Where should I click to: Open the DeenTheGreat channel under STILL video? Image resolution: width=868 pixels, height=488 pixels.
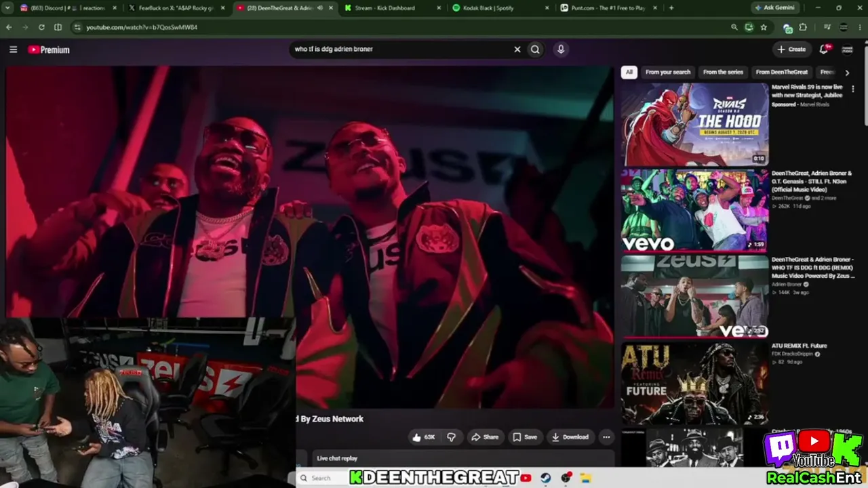[x=787, y=198]
